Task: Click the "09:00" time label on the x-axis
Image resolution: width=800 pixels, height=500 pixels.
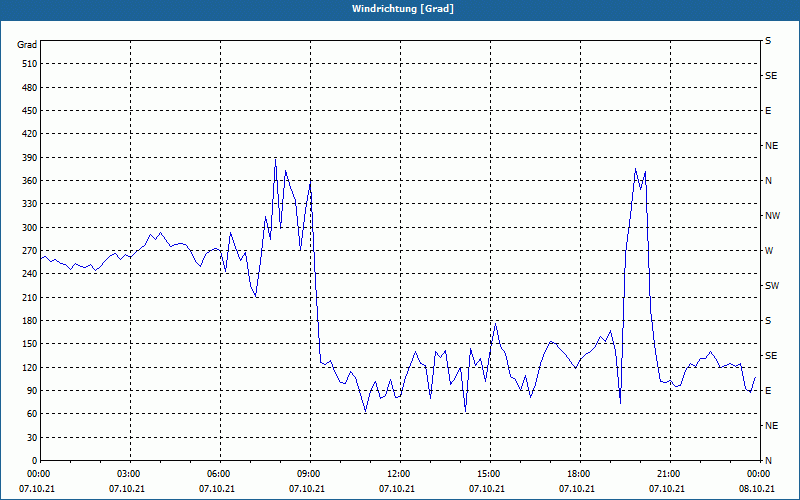Action: (x=307, y=474)
